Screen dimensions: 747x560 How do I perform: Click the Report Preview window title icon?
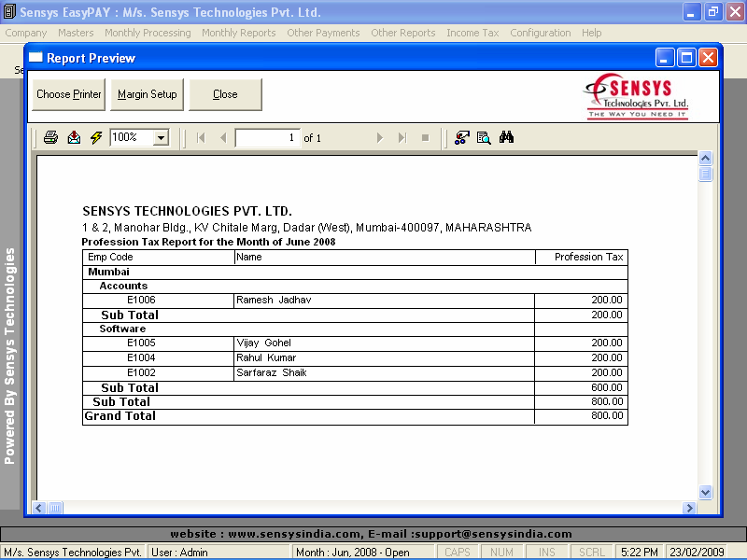point(35,58)
